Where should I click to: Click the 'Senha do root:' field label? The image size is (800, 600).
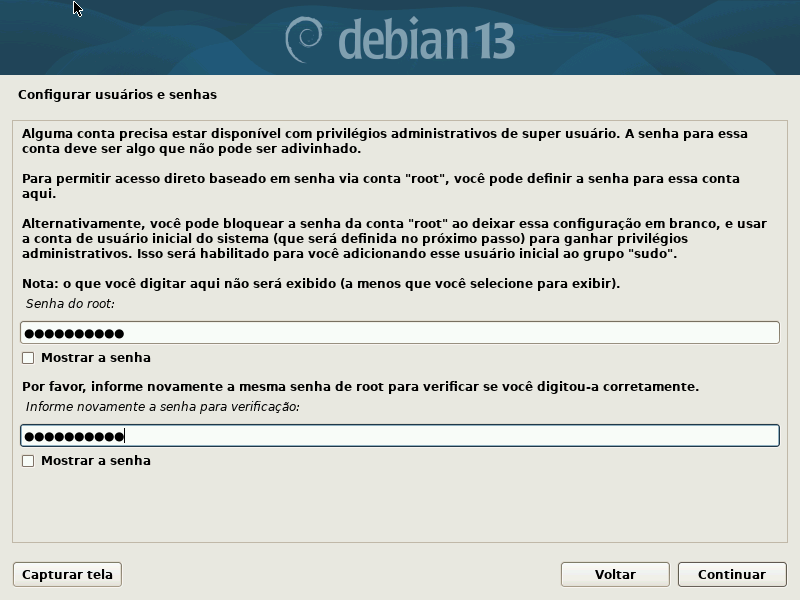[x=70, y=304]
